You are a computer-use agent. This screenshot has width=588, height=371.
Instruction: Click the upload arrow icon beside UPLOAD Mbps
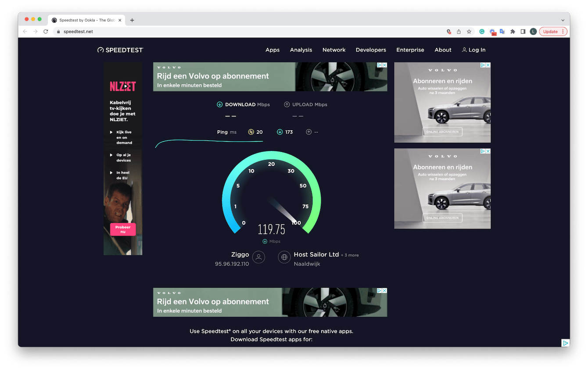tap(287, 104)
